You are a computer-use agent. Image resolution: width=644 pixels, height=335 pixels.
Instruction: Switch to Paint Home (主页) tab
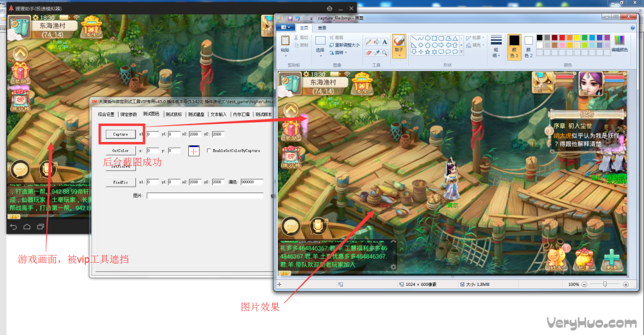(x=304, y=28)
